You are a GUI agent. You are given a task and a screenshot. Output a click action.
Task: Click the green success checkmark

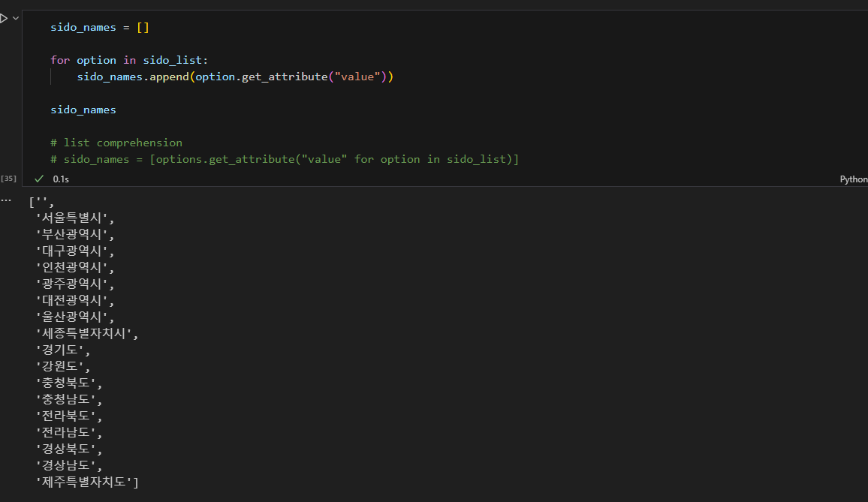click(x=39, y=179)
